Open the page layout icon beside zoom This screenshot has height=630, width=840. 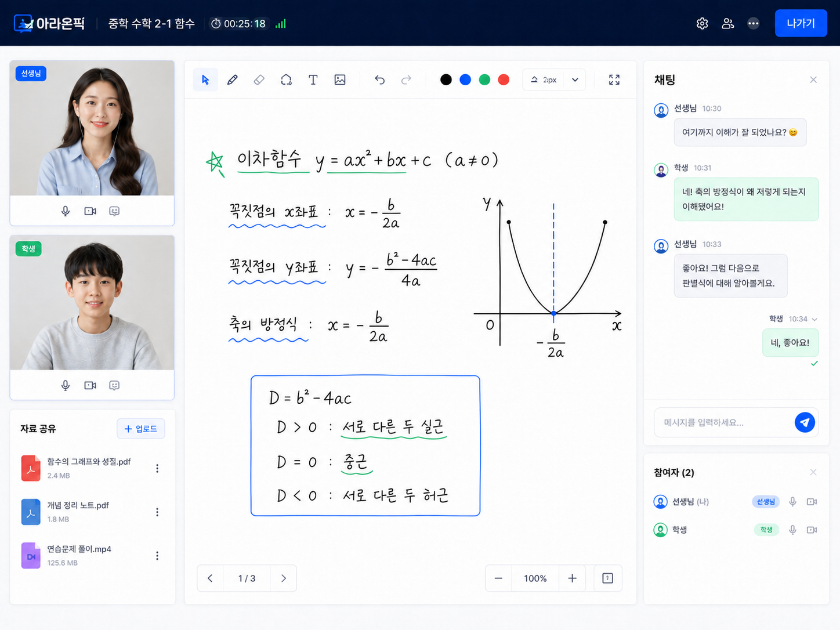click(x=607, y=578)
